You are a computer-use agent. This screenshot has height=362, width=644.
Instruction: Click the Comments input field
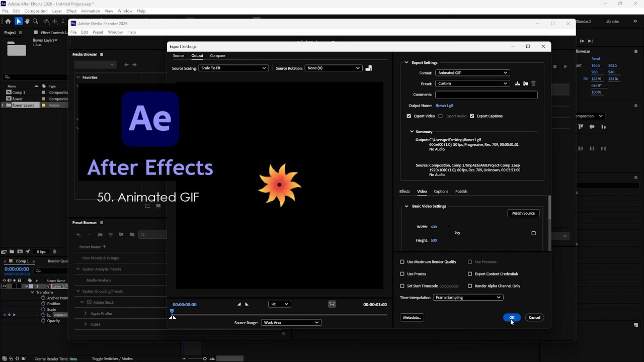click(486, 95)
